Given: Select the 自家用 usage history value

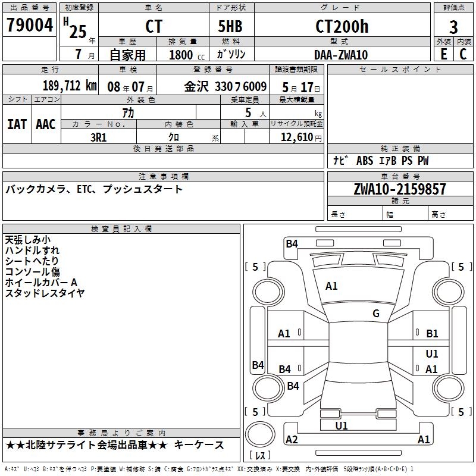Looking at the screenshot, I should (x=127, y=55).
